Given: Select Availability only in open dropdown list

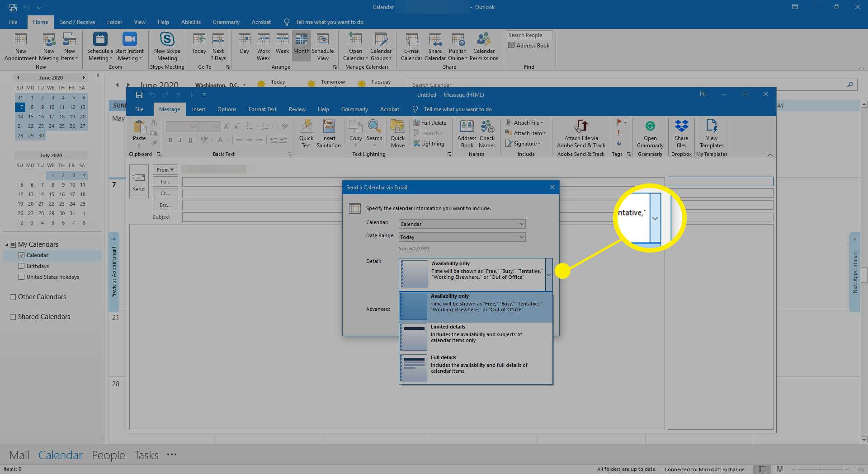Looking at the screenshot, I should click(x=476, y=306).
